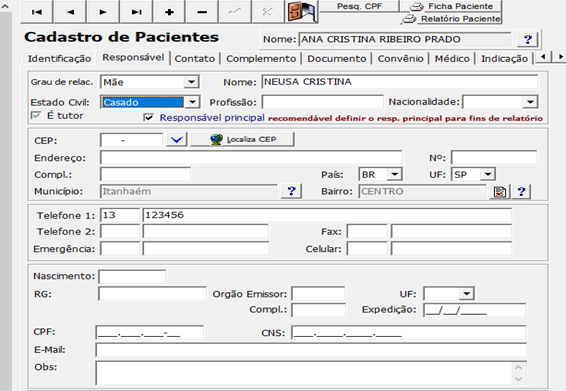Uncheck the Responsável principal checkbox
Image resolution: width=566 pixels, height=391 pixels.
(148, 117)
